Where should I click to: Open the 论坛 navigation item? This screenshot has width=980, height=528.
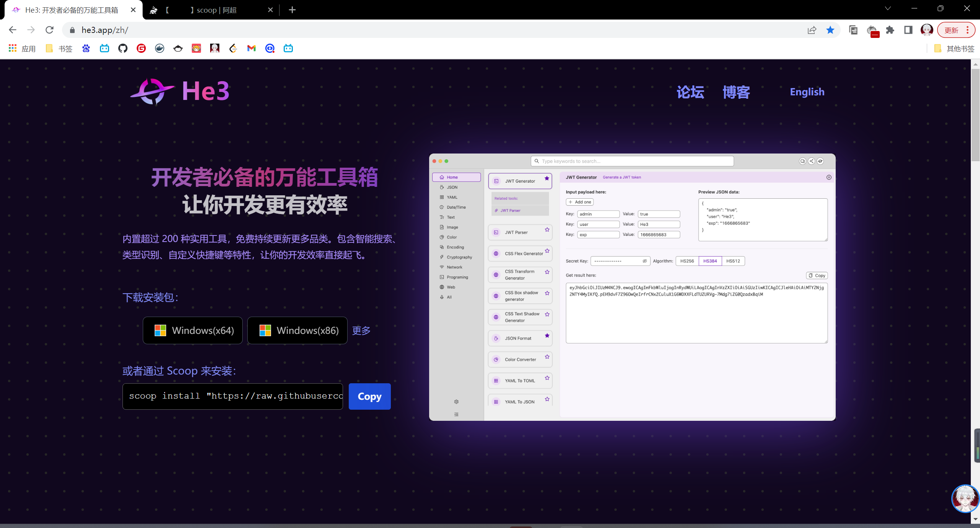(x=690, y=92)
